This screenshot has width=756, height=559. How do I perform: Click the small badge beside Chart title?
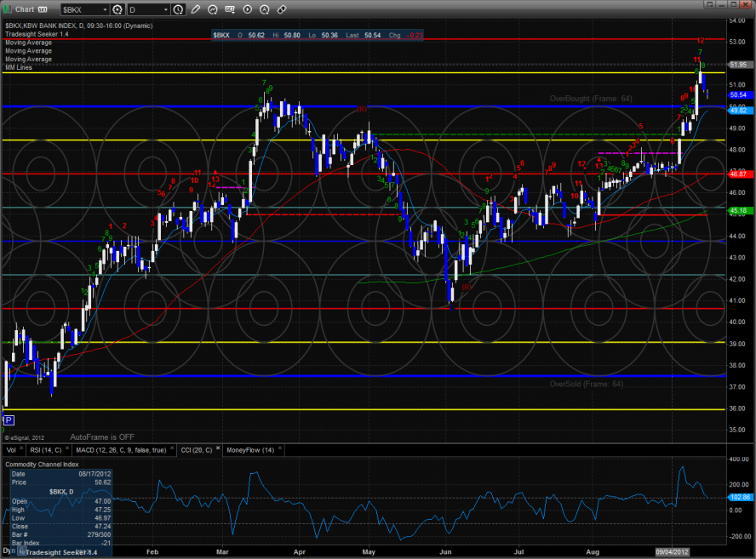pos(42,10)
